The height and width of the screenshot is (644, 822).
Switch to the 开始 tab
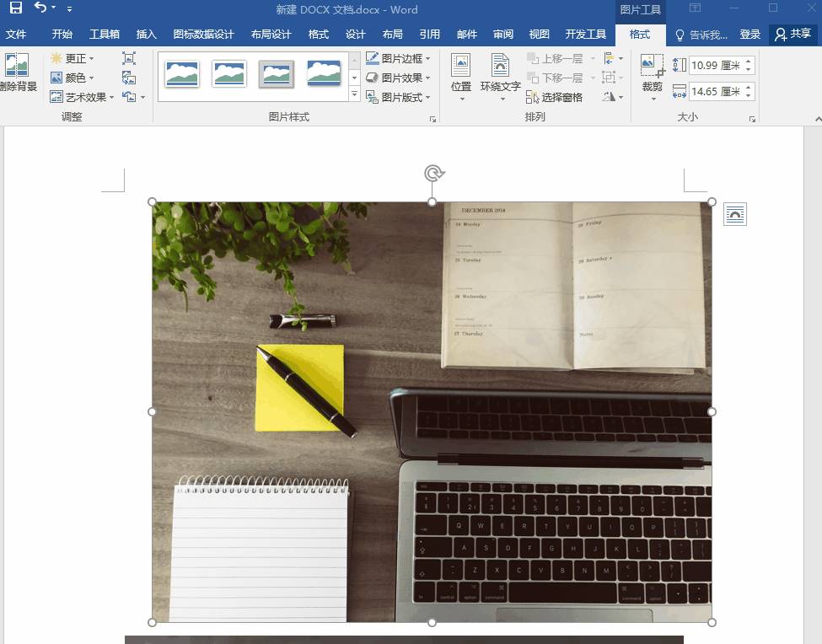coord(62,34)
